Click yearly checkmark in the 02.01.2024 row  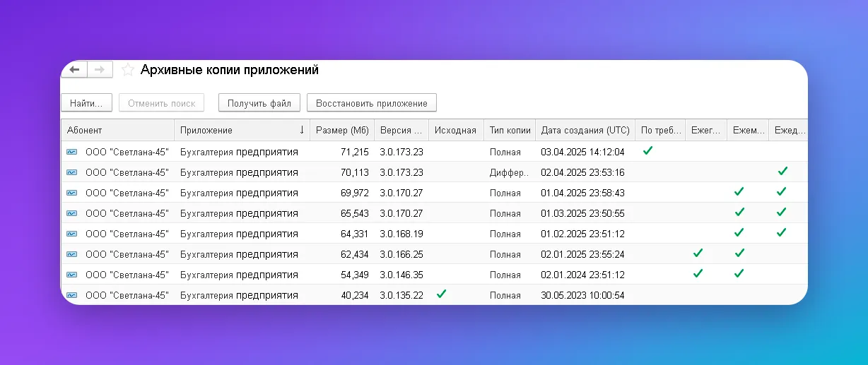point(698,273)
